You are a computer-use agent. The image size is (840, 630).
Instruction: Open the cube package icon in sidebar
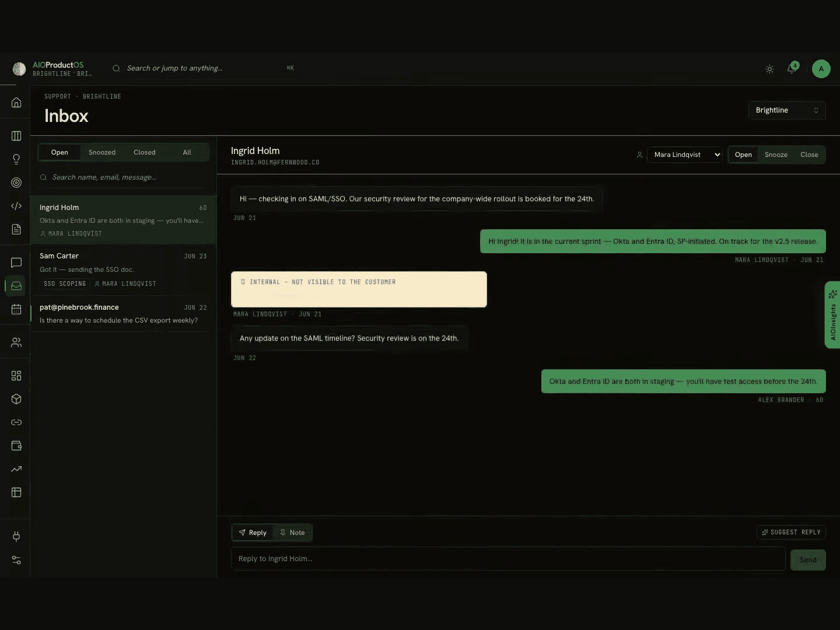coord(16,399)
